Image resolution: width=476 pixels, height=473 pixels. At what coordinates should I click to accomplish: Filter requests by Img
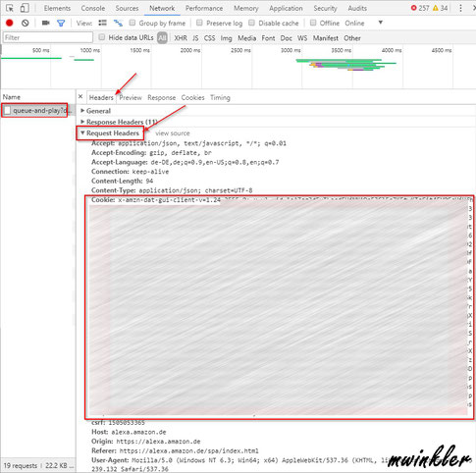(226, 38)
